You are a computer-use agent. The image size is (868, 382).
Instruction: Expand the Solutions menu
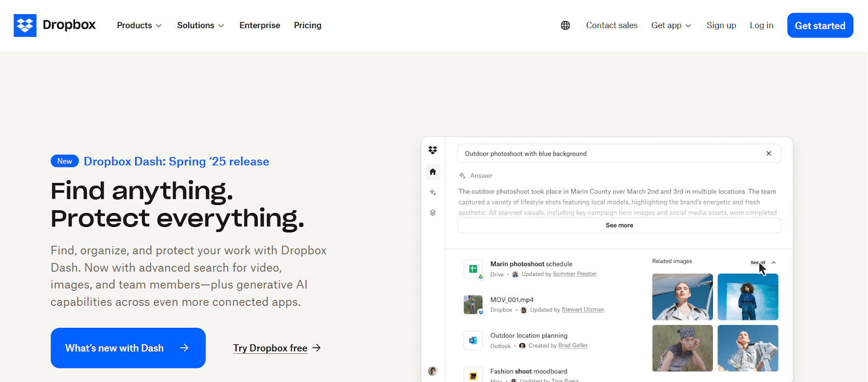200,25
